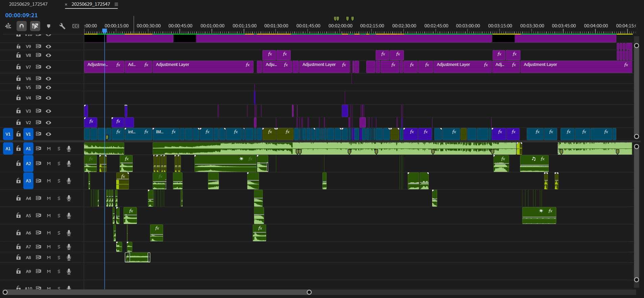The height and width of the screenshot is (298, 644).
Task: Toggle A4 track targeting label
Action: [28, 199]
